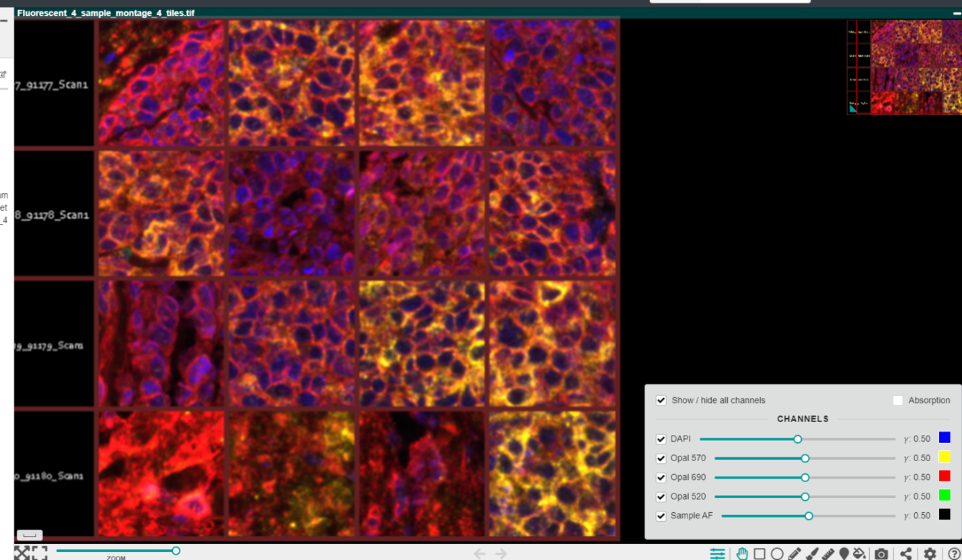Select the location pin marker tool
The height and width of the screenshot is (560, 962).
click(844, 554)
